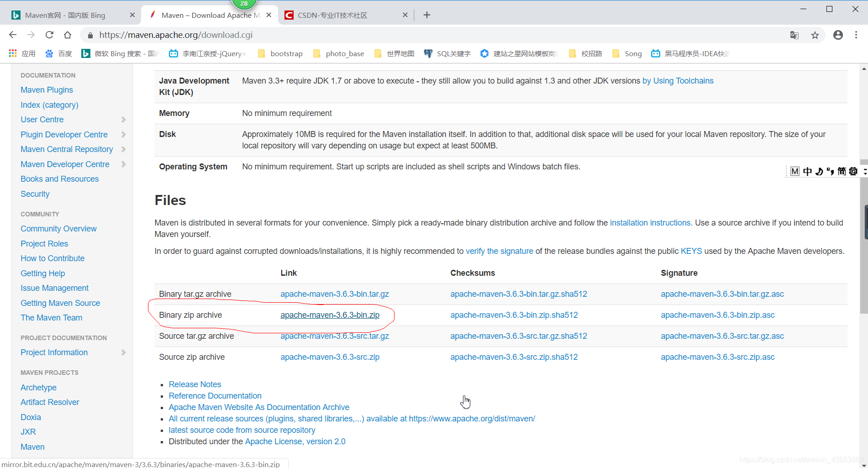This screenshot has width=868, height=468.
Task: Expand the User Centre submenu arrow
Action: 123,120
